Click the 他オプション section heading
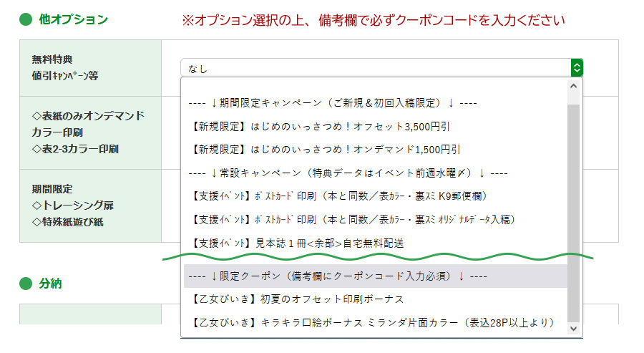This screenshot has height=353, width=644. coord(73,19)
